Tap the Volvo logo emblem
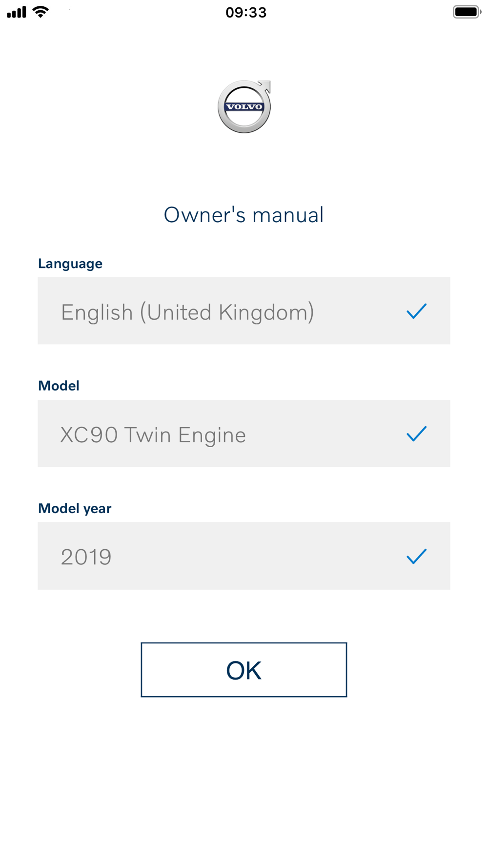488x868 pixels. [244, 106]
